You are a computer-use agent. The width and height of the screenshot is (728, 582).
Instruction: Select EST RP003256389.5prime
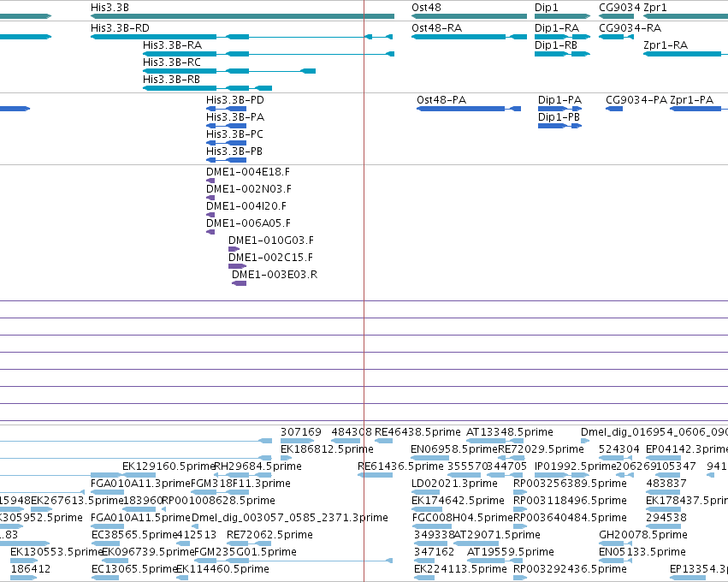click(520, 492)
